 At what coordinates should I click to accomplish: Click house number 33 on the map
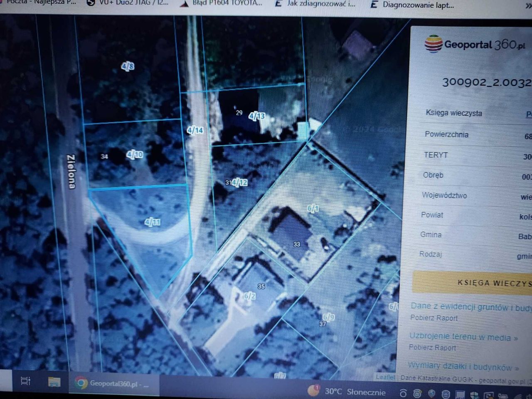click(x=297, y=244)
